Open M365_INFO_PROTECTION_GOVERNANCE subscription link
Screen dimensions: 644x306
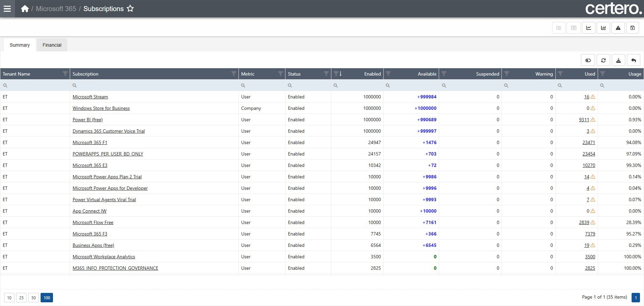(x=115, y=268)
